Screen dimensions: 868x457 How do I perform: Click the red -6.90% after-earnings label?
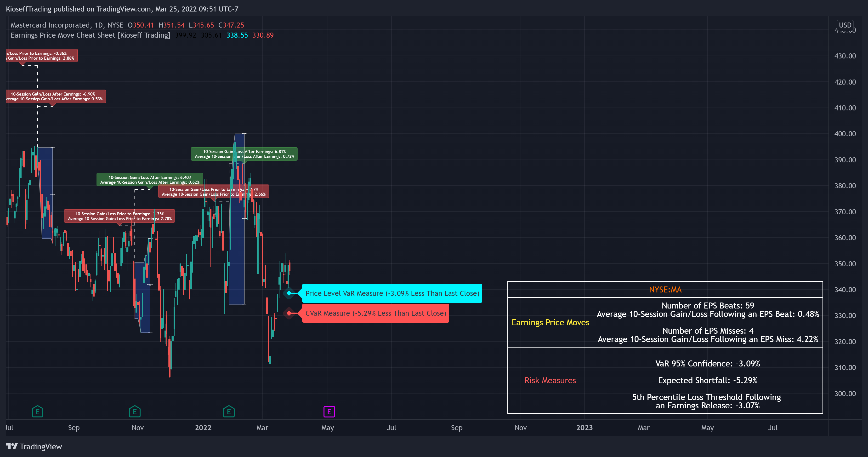[56, 96]
